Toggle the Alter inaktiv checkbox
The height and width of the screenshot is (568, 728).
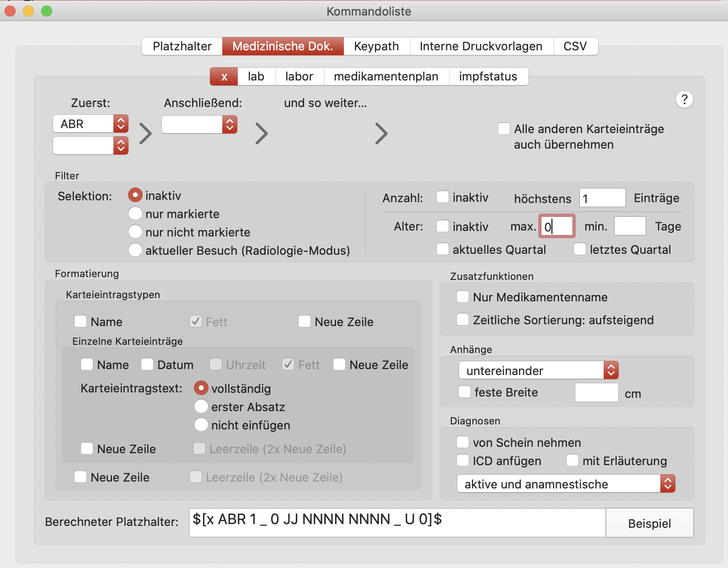[443, 226]
